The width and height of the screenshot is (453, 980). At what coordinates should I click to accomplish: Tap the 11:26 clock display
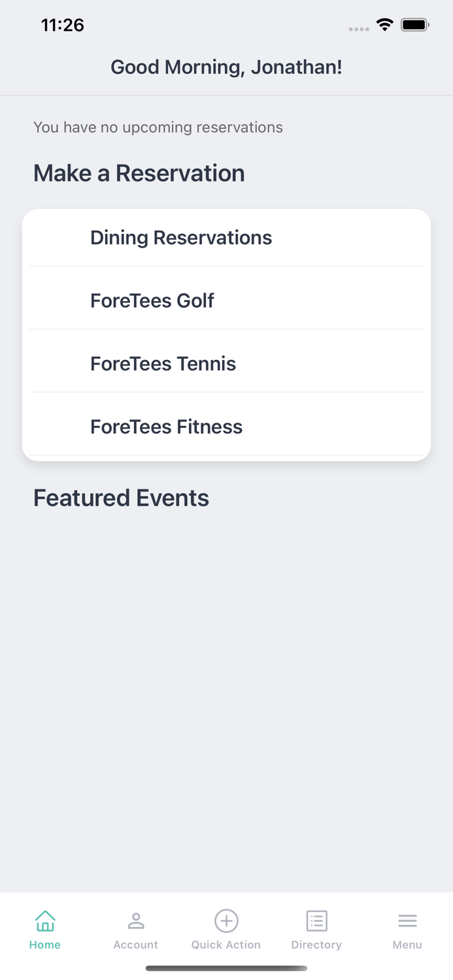(62, 25)
